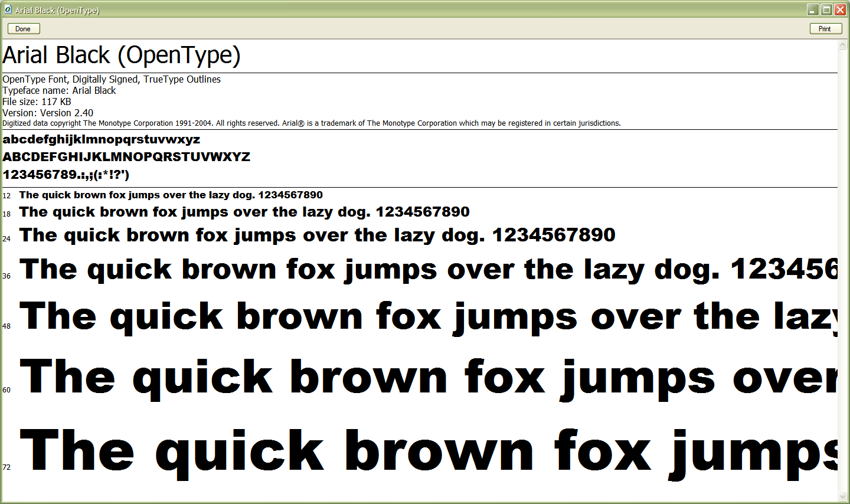Click the digits and punctuation sample line
The image size is (850, 504).
(66, 175)
